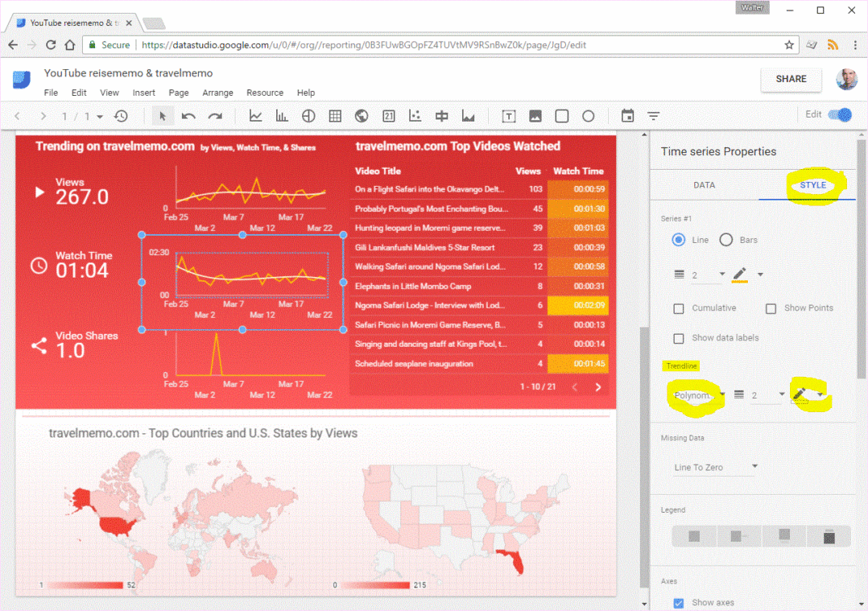The width and height of the screenshot is (868, 611).
Task: Insert a scorecard element
Action: (388, 117)
